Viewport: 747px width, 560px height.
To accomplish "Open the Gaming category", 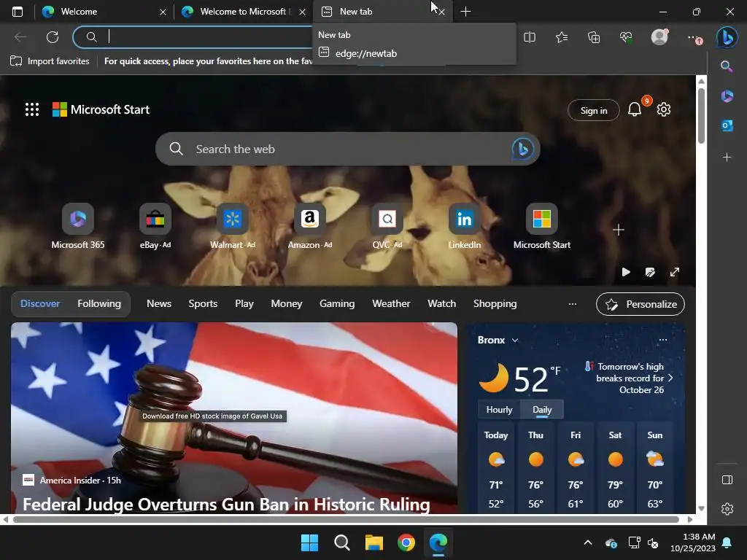I will 337,304.
